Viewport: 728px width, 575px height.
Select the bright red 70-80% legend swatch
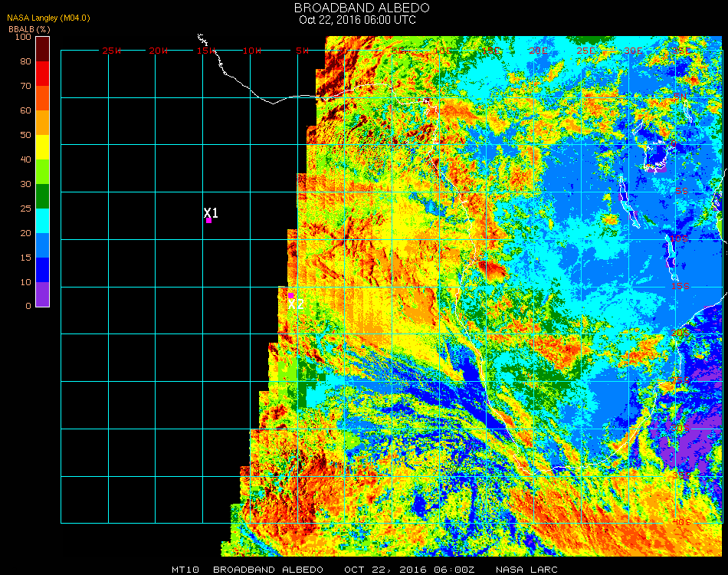click(x=42, y=73)
